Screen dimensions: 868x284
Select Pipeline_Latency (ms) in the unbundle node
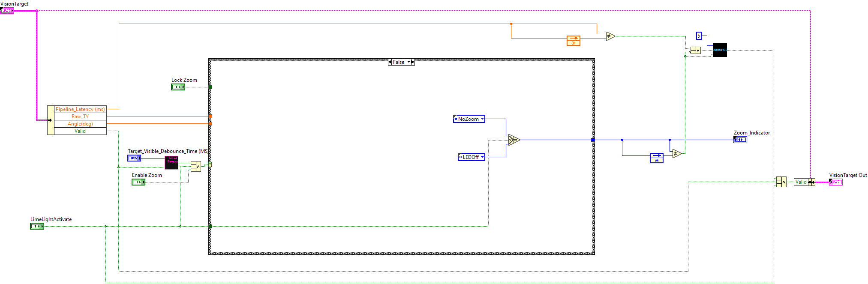80,109
